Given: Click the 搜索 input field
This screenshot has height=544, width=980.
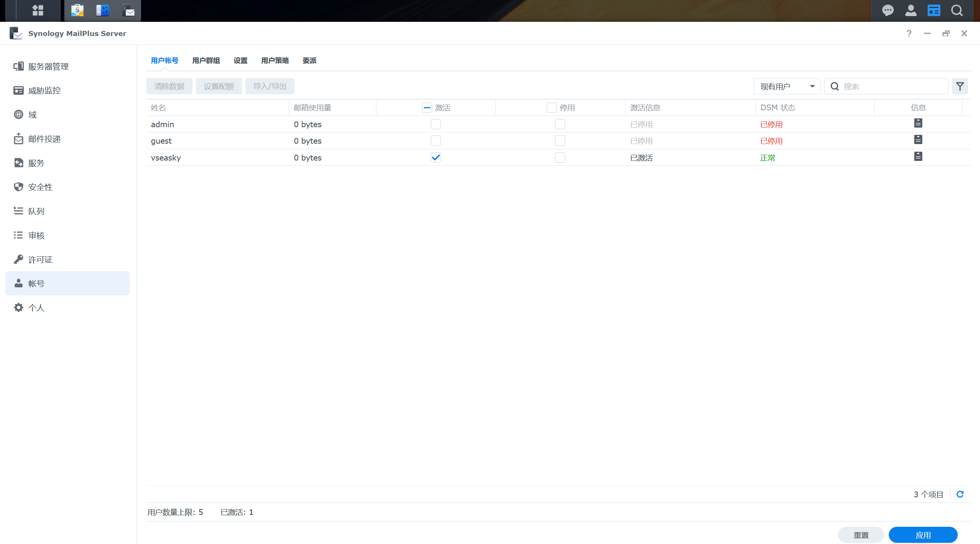Looking at the screenshot, I should pyautogui.click(x=886, y=86).
